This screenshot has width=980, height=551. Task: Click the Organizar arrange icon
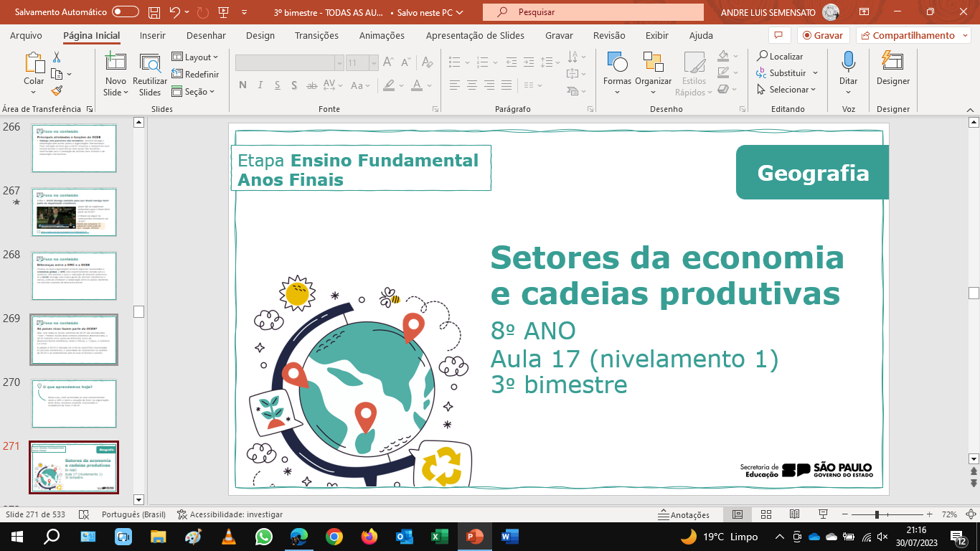653,62
